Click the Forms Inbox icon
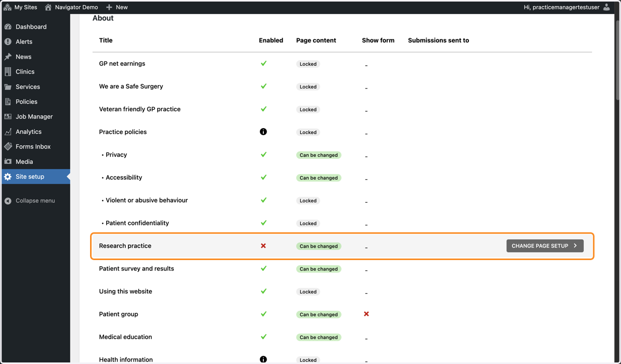The width and height of the screenshot is (621, 364). [x=8, y=147]
